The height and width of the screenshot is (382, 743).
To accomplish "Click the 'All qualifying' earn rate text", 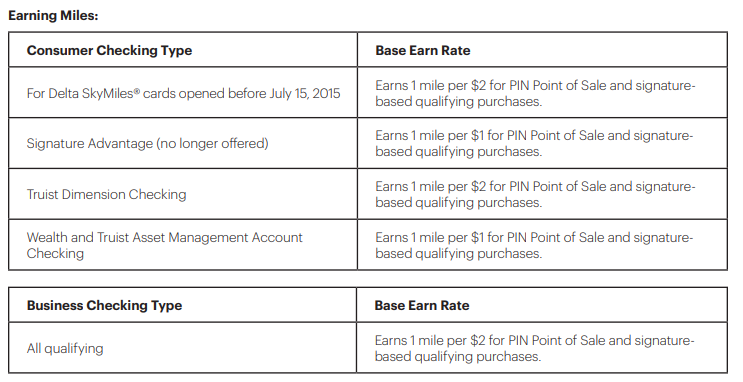I will 534,348.
